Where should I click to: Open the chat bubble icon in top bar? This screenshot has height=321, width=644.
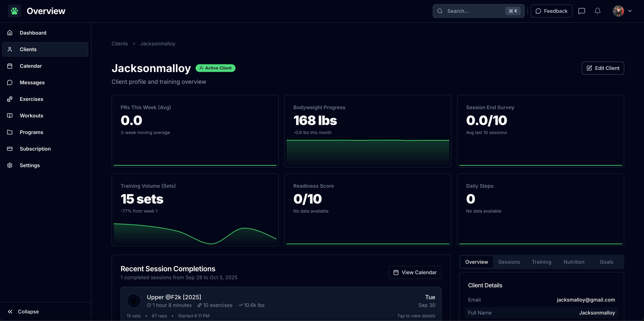pyautogui.click(x=582, y=11)
